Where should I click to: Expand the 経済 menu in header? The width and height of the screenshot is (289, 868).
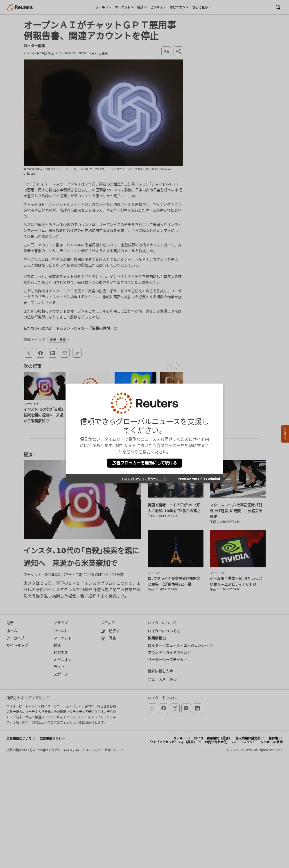142,7
